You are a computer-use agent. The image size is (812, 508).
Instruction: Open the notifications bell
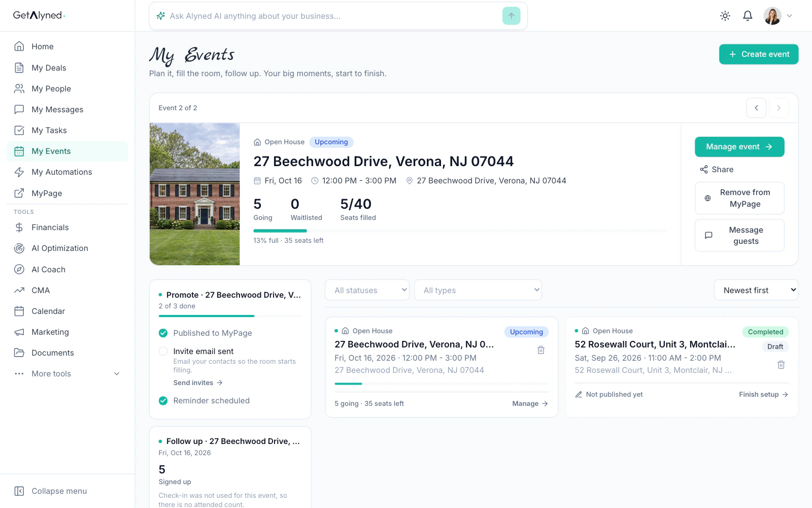(748, 16)
